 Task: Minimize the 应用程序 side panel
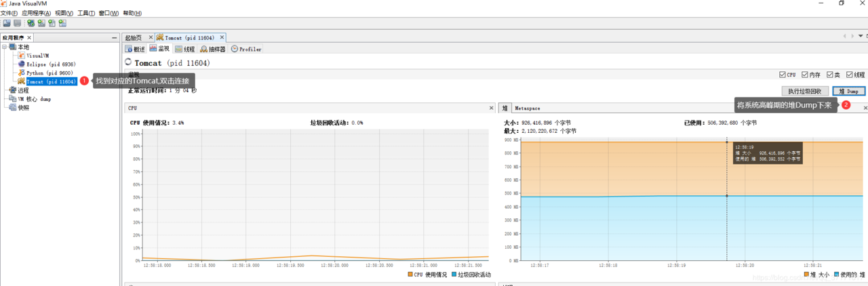click(114, 38)
